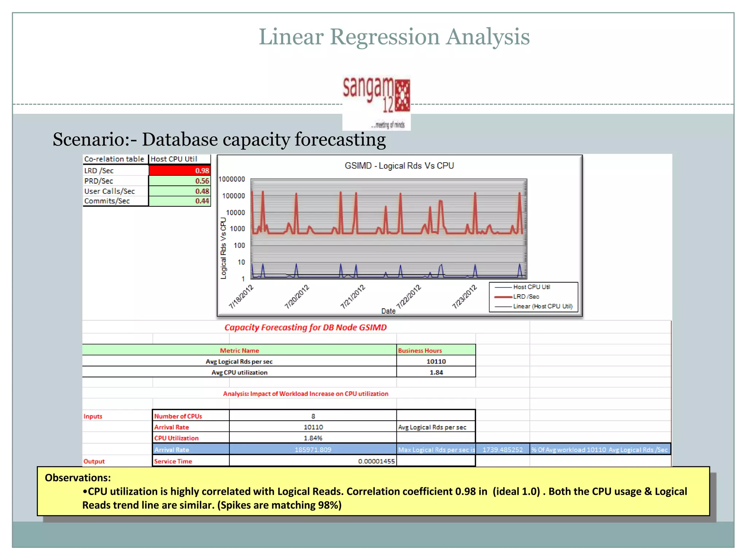Click the 'Date' x-axis title

pyautogui.click(x=388, y=311)
